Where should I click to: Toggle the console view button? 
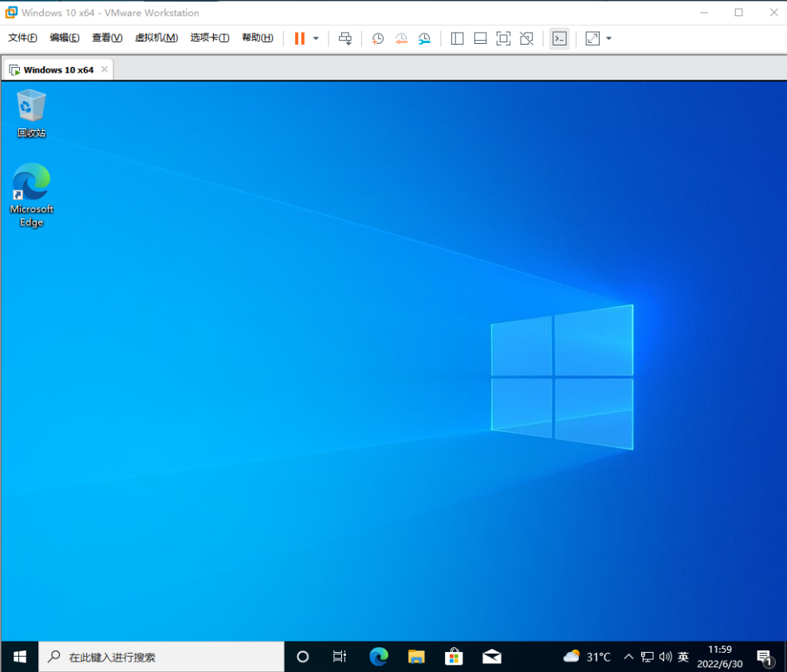pos(560,38)
